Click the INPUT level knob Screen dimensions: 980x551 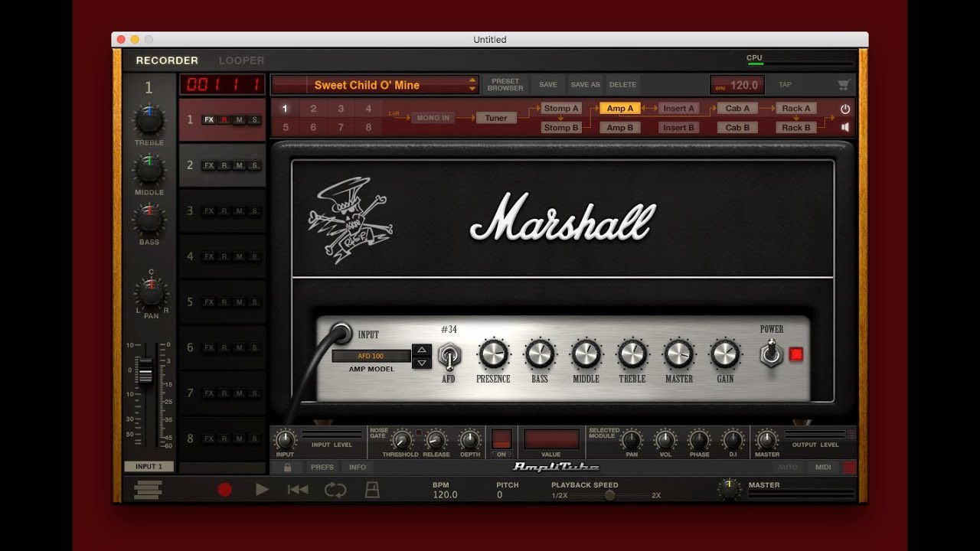click(x=285, y=440)
